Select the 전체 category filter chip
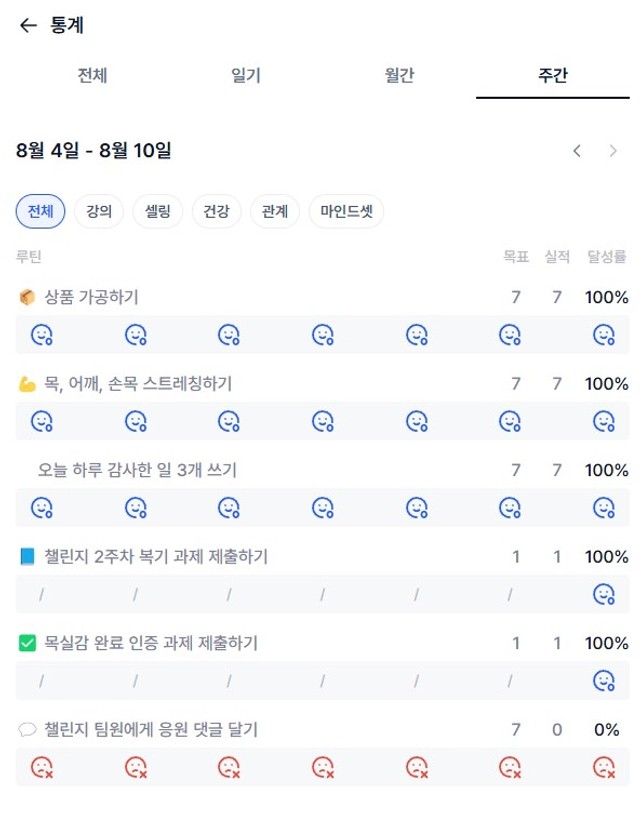The image size is (640, 831). pos(41,211)
